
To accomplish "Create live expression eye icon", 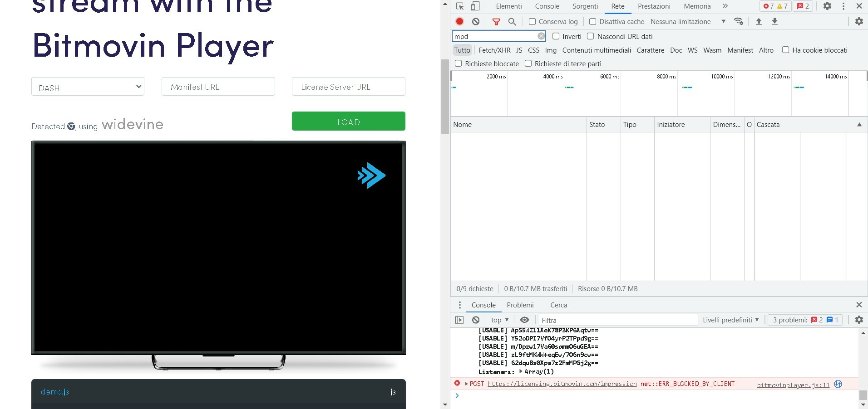I will tap(524, 320).
